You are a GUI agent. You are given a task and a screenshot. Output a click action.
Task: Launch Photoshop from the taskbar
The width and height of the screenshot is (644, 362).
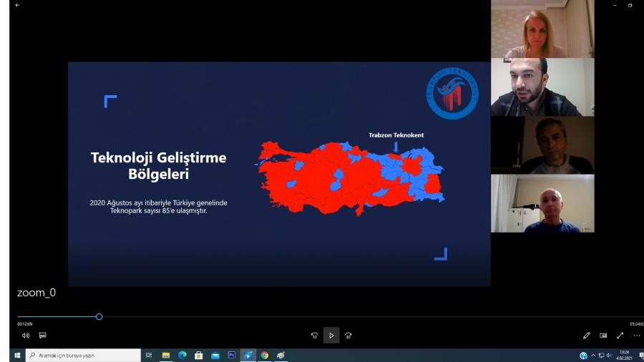coord(231,356)
